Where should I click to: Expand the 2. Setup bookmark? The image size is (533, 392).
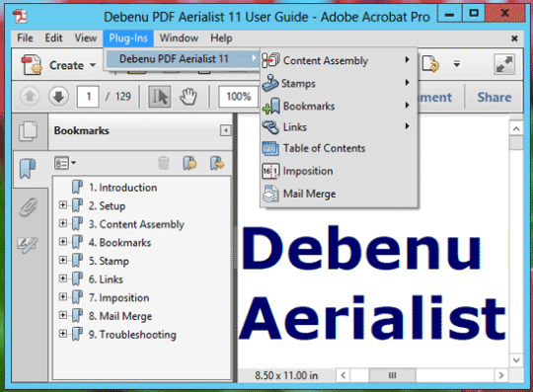(63, 204)
